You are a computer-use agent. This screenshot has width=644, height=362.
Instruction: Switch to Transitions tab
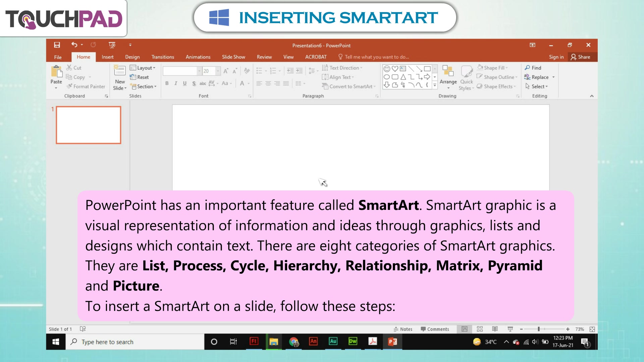tap(163, 57)
